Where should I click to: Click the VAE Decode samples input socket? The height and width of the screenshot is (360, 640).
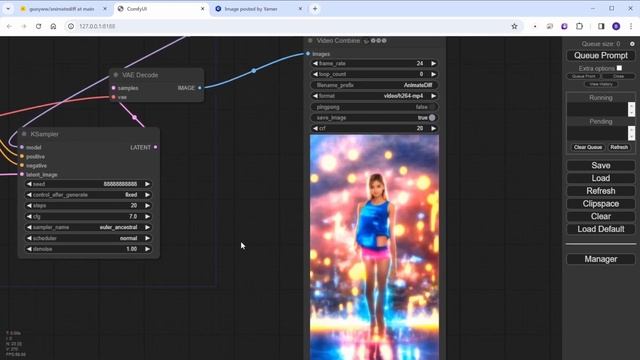113,88
